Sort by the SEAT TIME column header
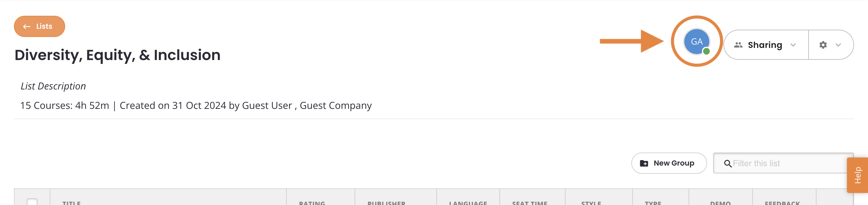This screenshot has width=868, height=205. click(x=529, y=203)
